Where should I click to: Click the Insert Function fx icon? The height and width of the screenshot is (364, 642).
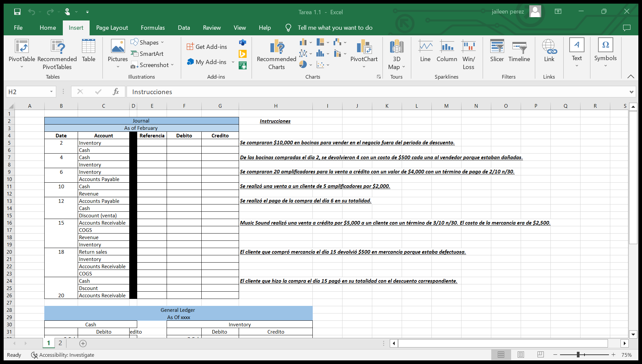click(116, 91)
